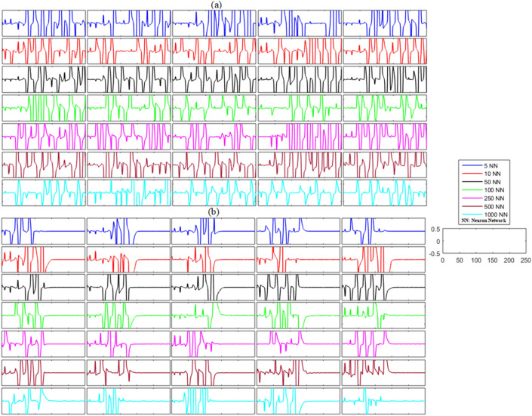Open the first red subplot in panel (b)

tap(42, 259)
